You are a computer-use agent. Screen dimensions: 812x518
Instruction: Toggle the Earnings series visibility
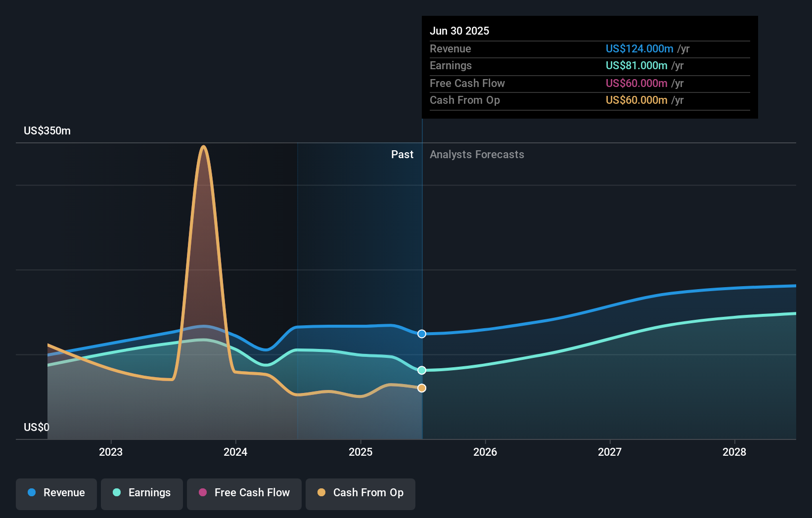click(142, 493)
